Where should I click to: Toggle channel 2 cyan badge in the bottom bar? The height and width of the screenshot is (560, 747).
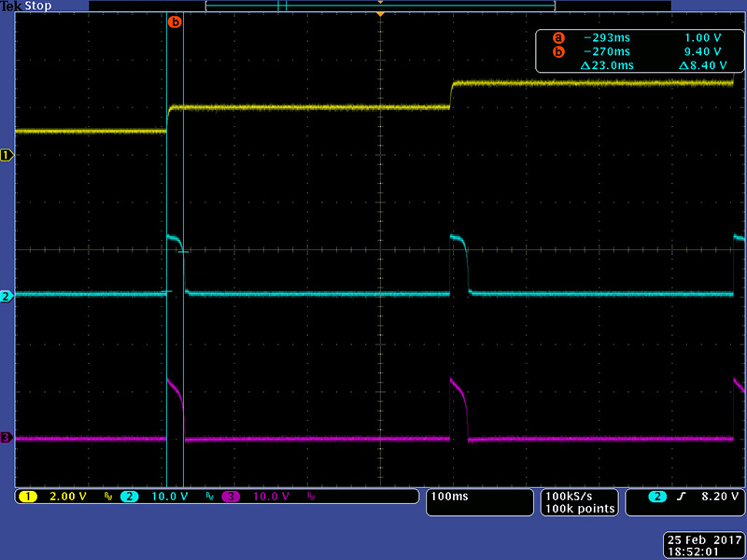pos(129,497)
